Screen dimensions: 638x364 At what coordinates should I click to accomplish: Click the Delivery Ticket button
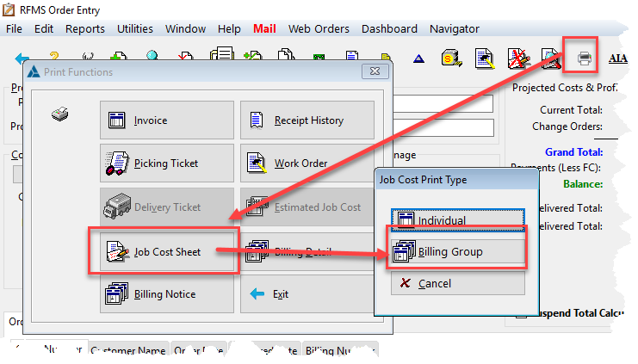click(x=167, y=207)
